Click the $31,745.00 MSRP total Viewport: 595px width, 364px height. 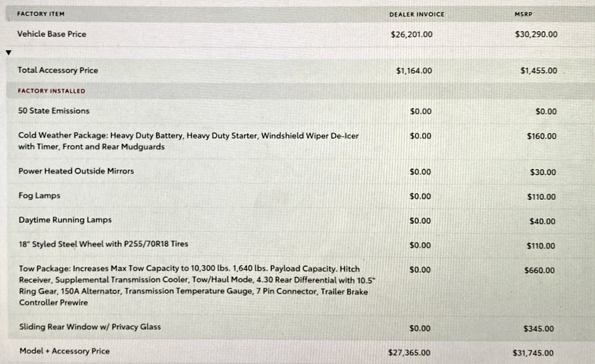point(533,353)
